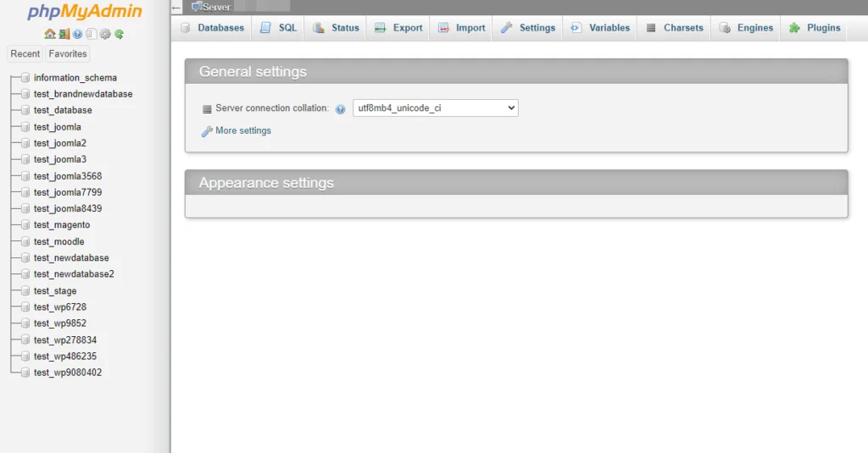Screen dimensions: 868x453
Task: Click help icon beside Server connection collation
Action: [x=341, y=109]
